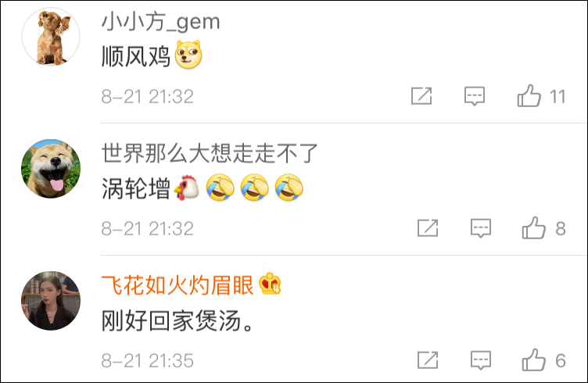Tap the woman avatar of 飞花如火灼眉眼
Screen dimensions: 588x383
51,301
